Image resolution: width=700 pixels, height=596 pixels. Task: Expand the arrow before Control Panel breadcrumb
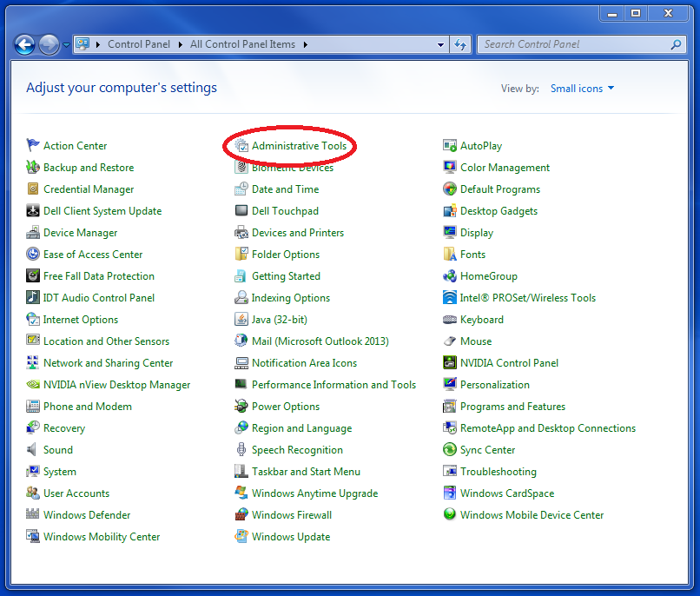(x=98, y=44)
